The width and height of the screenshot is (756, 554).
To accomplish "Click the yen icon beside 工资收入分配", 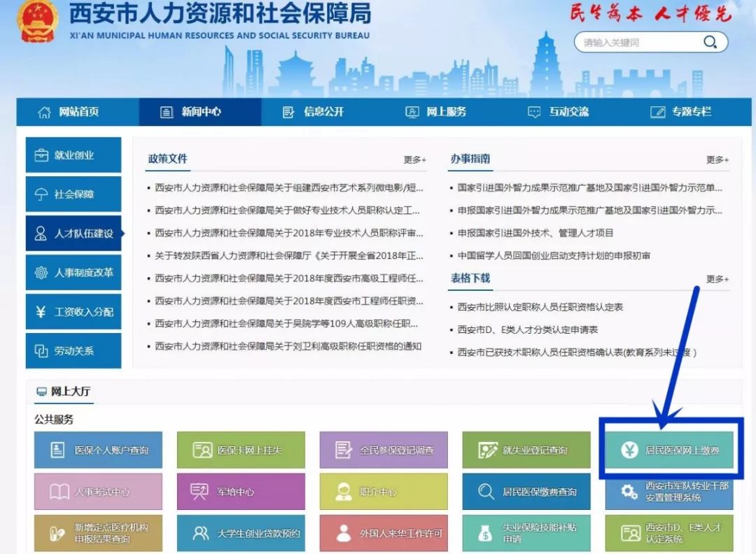I will (x=41, y=312).
